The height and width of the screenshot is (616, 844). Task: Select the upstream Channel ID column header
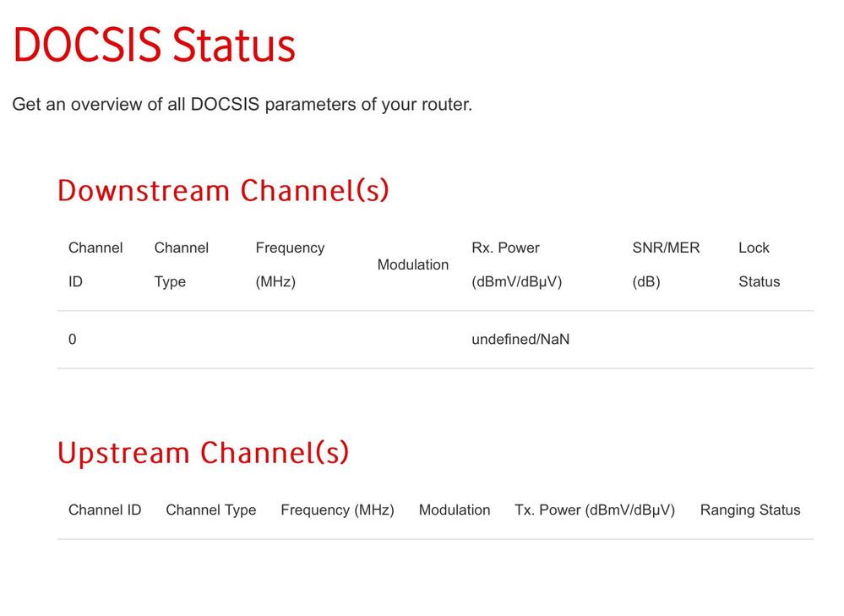[105, 510]
